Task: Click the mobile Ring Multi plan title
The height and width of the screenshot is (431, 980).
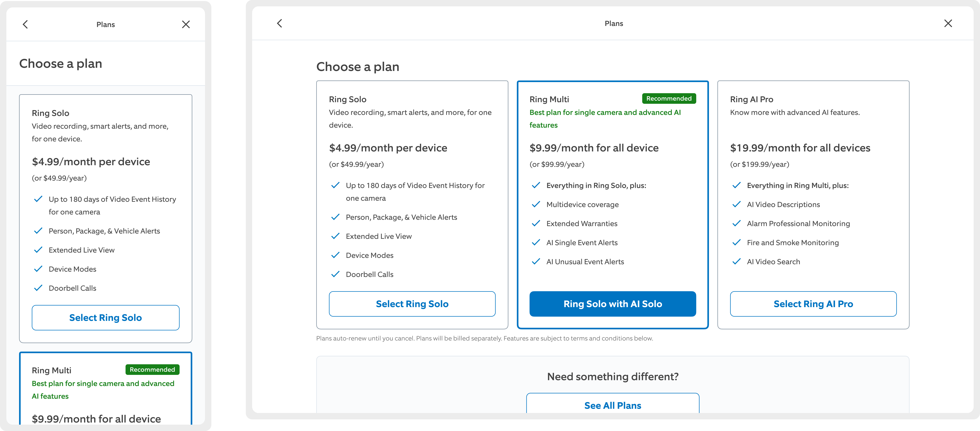Action: (51, 370)
